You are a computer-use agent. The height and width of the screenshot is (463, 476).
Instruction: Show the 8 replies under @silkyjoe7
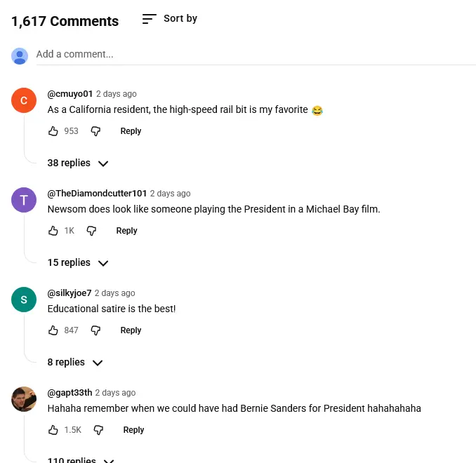74,363
